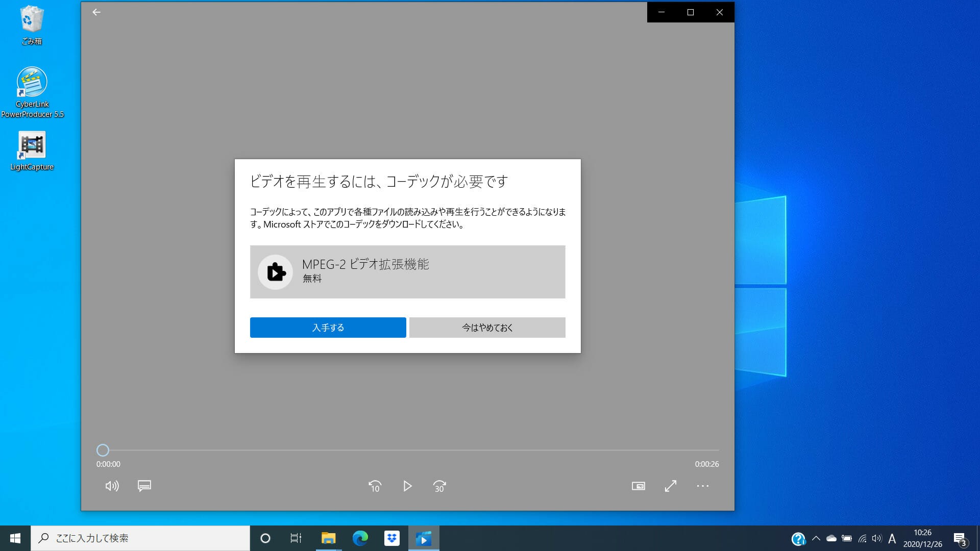The height and width of the screenshot is (551, 980).
Task: Click the 入手する button
Action: click(328, 328)
